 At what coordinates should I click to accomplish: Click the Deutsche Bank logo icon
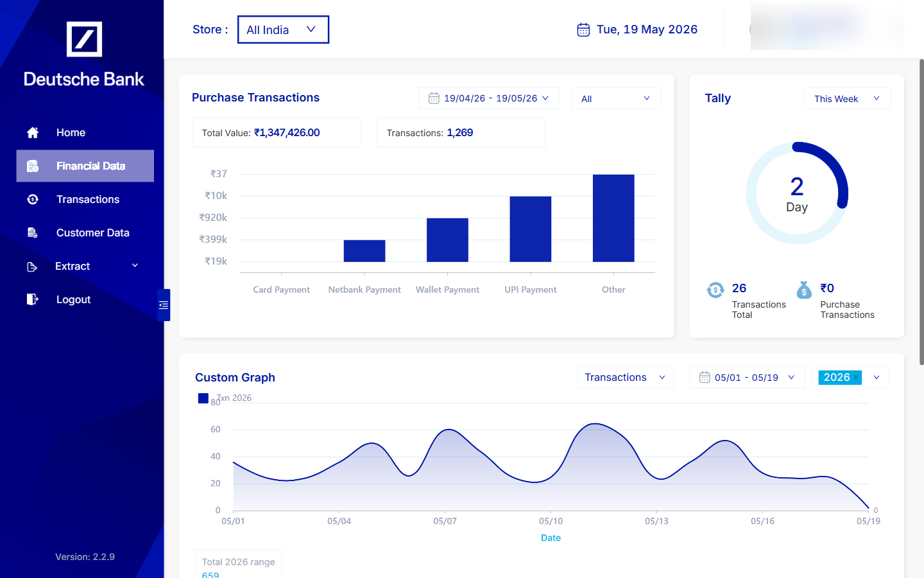click(x=84, y=39)
